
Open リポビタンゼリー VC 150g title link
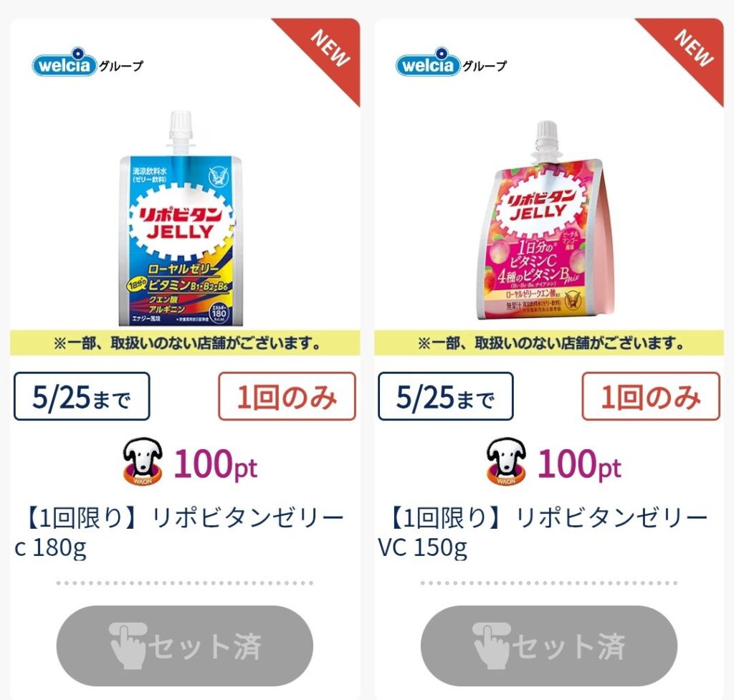pyautogui.click(x=543, y=532)
